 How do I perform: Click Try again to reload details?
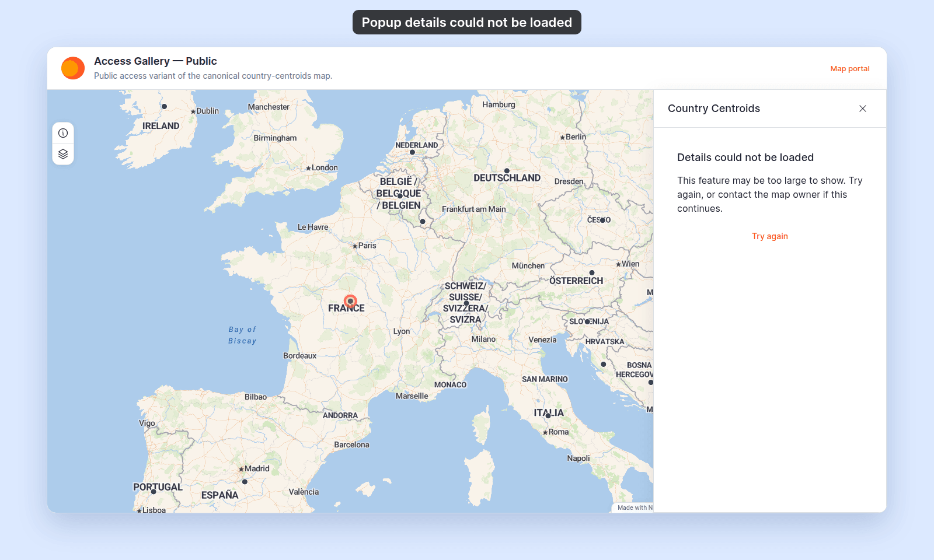coord(770,236)
